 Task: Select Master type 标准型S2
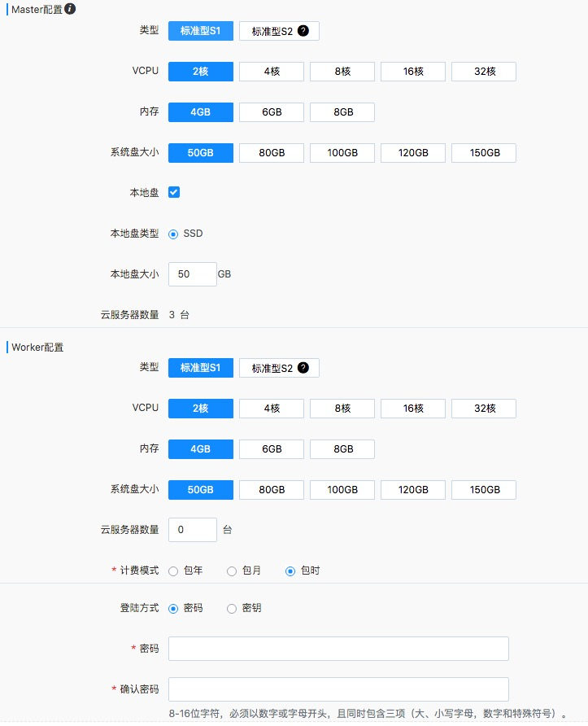[x=279, y=31]
